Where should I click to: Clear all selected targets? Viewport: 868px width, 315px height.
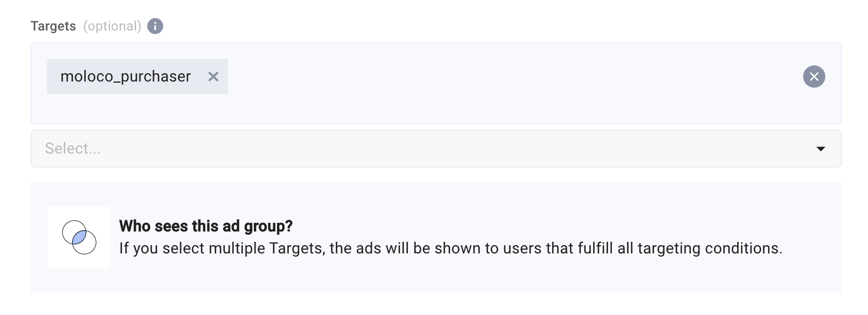(x=814, y=77)
